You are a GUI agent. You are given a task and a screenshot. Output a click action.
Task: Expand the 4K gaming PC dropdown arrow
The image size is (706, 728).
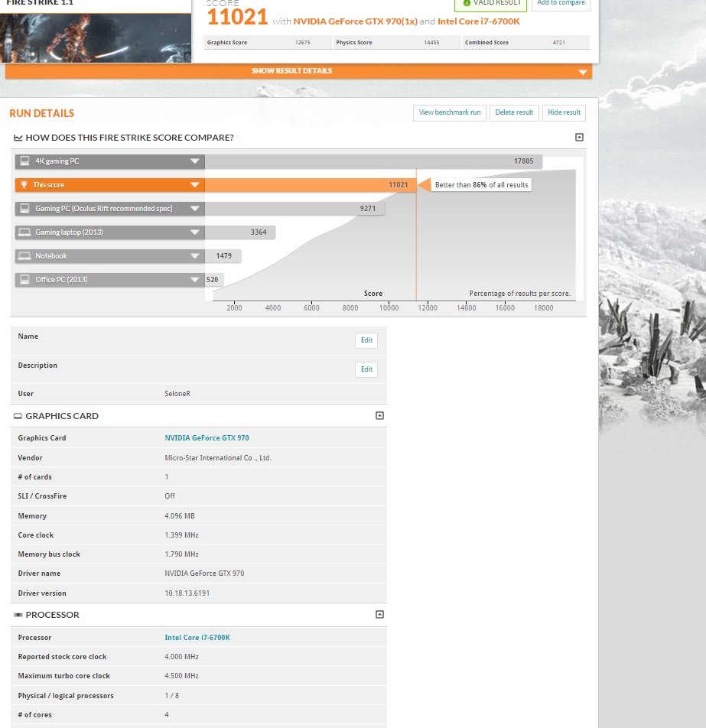[x=194, y=161]
